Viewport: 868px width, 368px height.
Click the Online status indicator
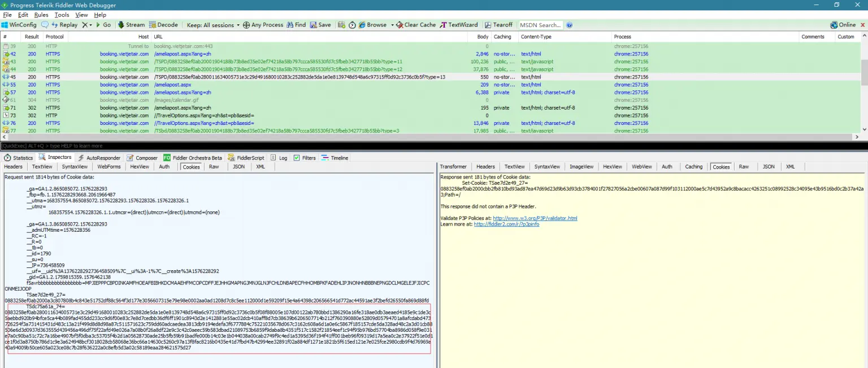point(843,25)
